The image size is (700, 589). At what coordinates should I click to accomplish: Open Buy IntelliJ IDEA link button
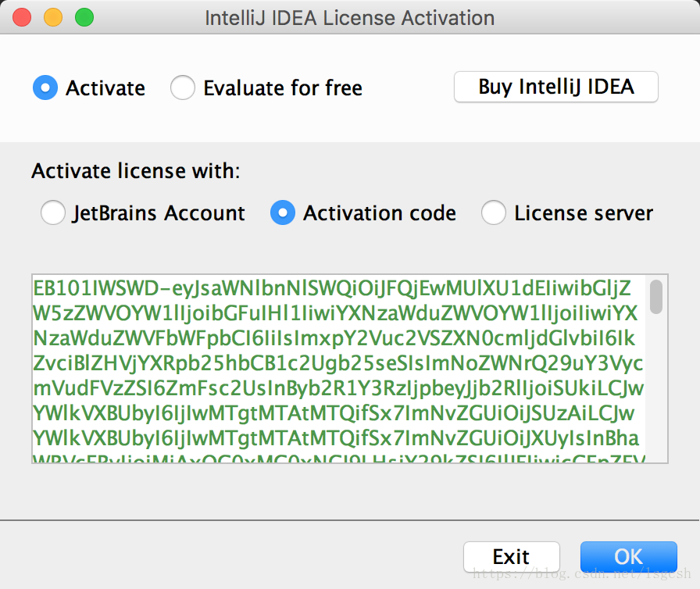tap(555, 87)
